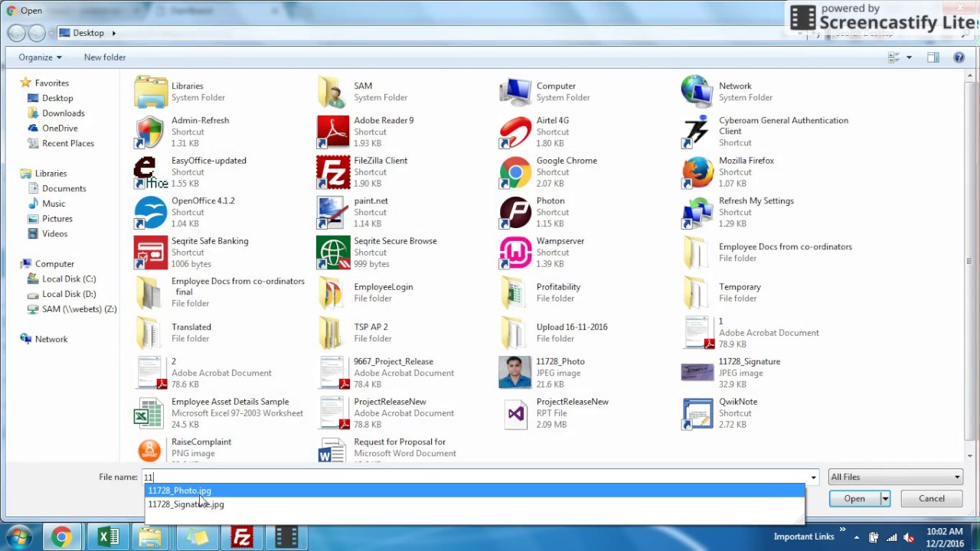Select the EasyOffice-updated shortcut icon
The width and height of the screenshot is (980, 551).
tap(150, 172)
